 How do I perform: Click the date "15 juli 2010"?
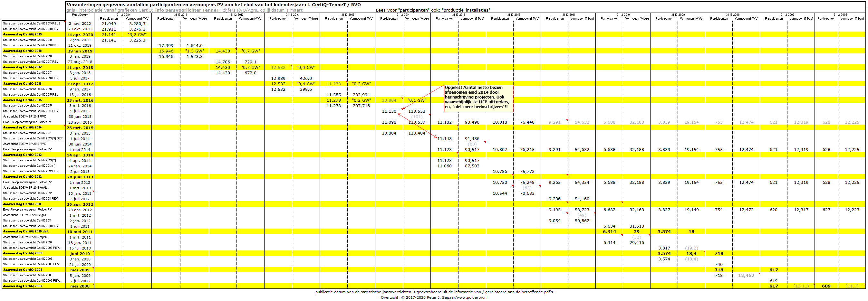click(x=80, y=248)
